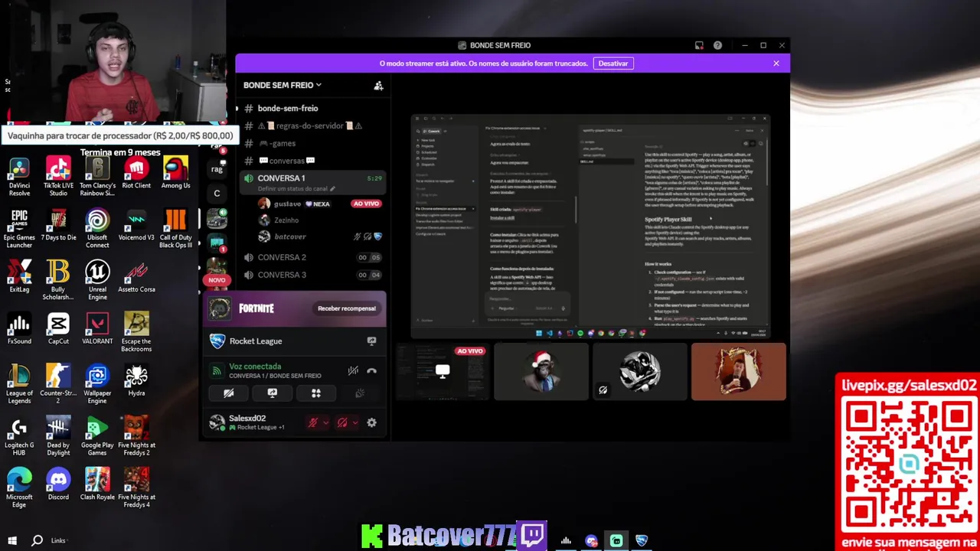Open the 'C' server in server list
Image resolution: width=980 pixels, height=551 pixels.
click(217, 194)
